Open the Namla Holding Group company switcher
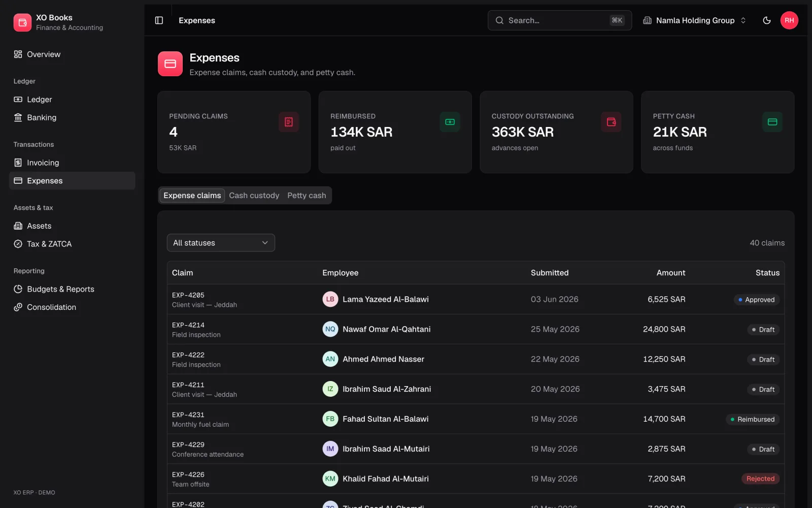 694,20
